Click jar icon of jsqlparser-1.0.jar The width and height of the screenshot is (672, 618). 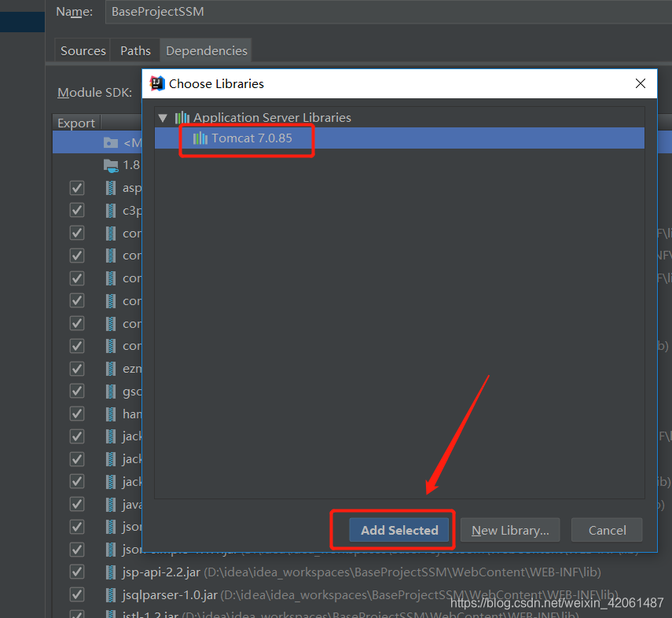click(x=111, y=595)
